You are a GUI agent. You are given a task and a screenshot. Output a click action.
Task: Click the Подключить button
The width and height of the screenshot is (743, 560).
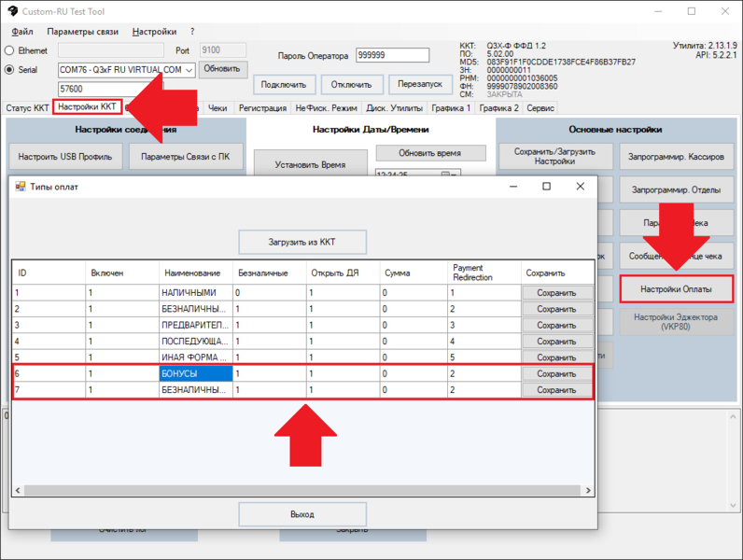[283, 84]
